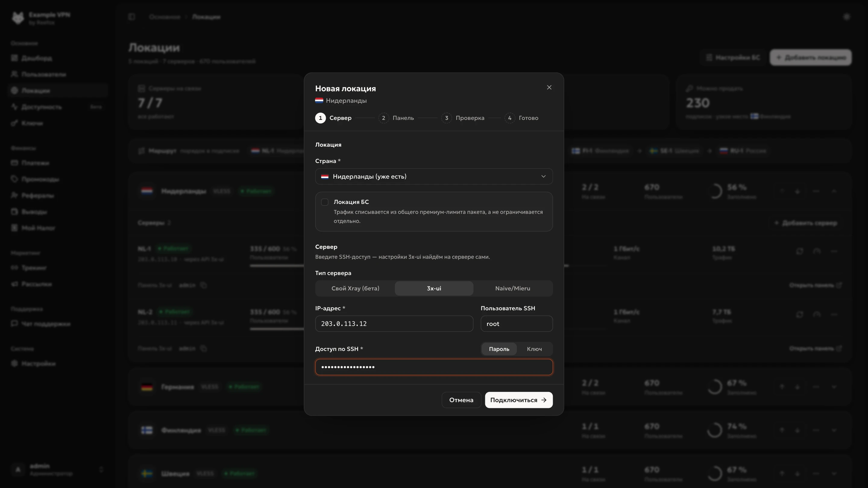The height and width of the screenshot is (488, 868).
Task: Open the admin account menu at bottom
Action: coord(57,469)
